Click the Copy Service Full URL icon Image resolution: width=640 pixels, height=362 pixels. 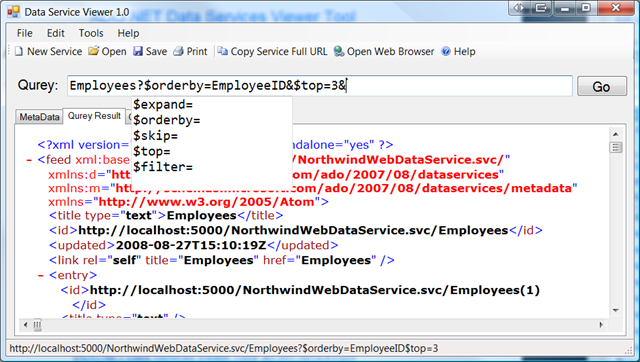(x=222, y=51)
